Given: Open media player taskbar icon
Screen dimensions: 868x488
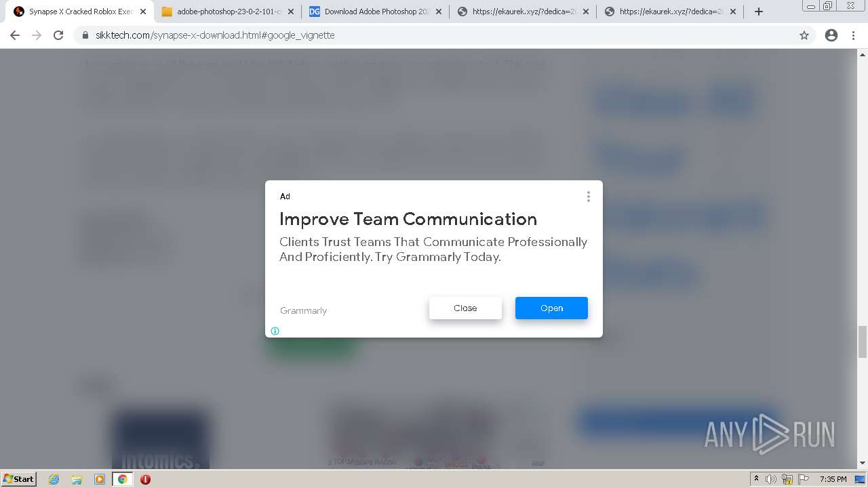Looking at the screenshot, I should 100,479.
